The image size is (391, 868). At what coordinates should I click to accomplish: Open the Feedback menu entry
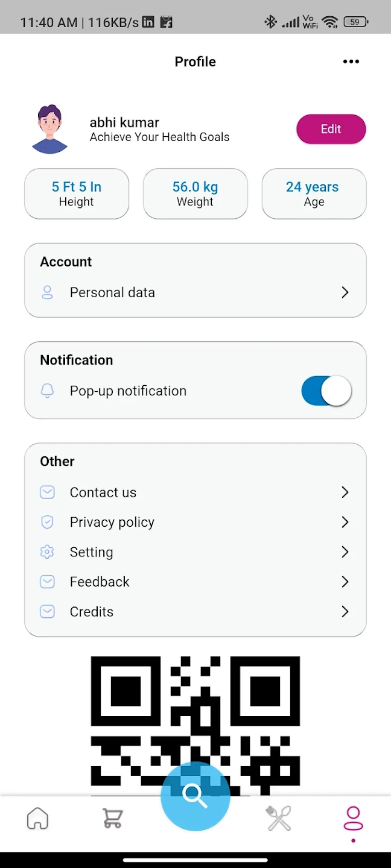pos(100,582)
